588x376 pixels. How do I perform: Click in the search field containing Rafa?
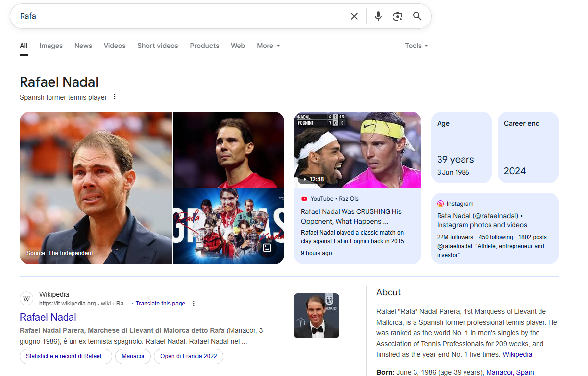181,16
